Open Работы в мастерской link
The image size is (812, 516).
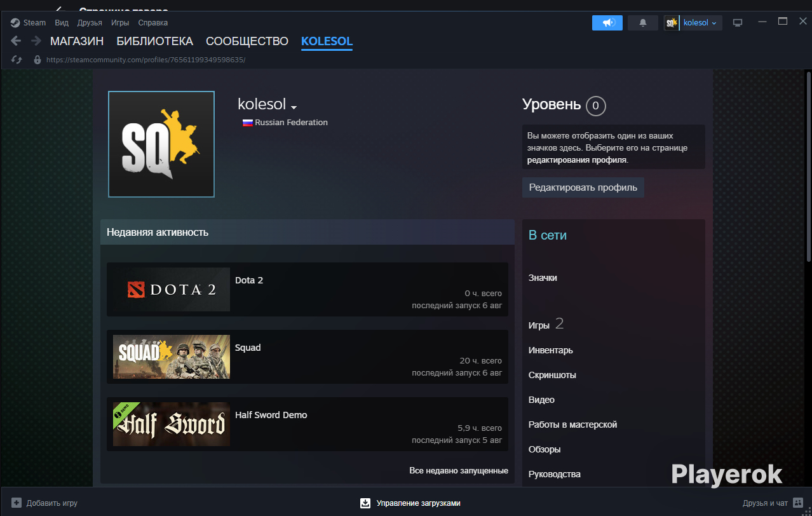coord(572,424)
